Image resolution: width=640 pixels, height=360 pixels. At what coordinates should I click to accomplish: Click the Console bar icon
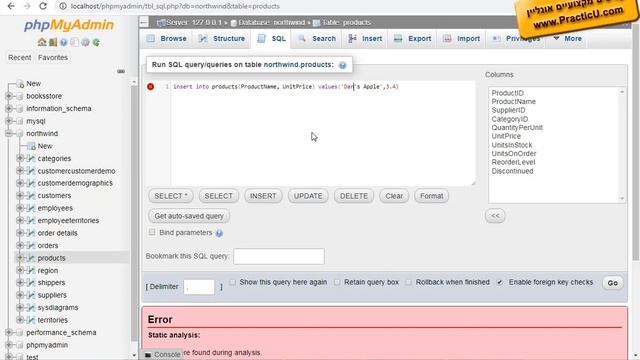click(148, 355)
